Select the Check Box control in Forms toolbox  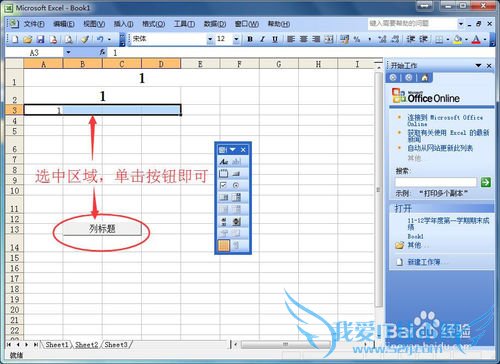pyautogui.click(x=224, y=186)
